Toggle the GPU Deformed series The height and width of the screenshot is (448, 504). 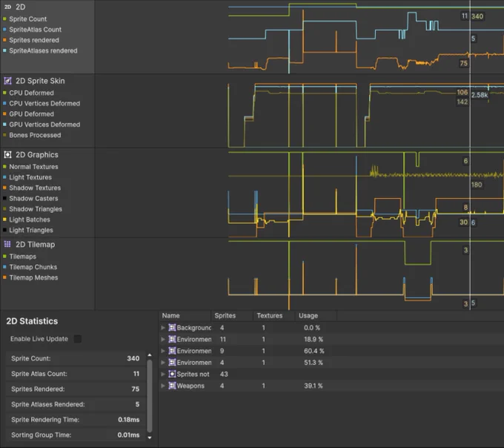[4, 113]
